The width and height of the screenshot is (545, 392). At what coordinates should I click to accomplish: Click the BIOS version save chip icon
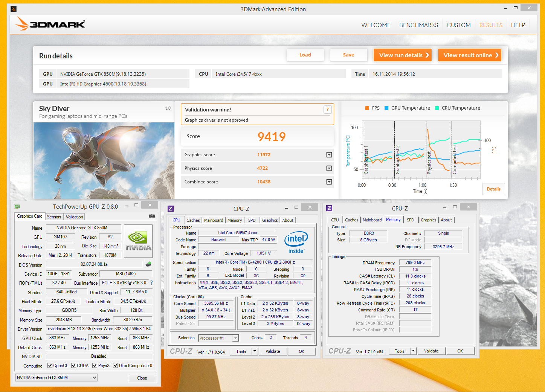click(148, 264)
